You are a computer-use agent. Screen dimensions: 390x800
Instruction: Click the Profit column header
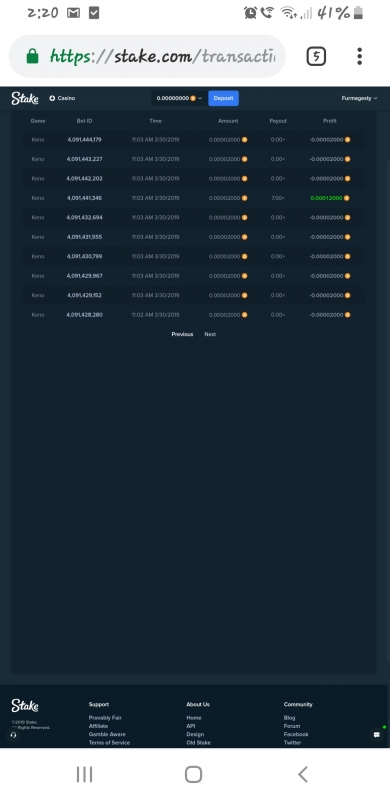tap(330, 121)
